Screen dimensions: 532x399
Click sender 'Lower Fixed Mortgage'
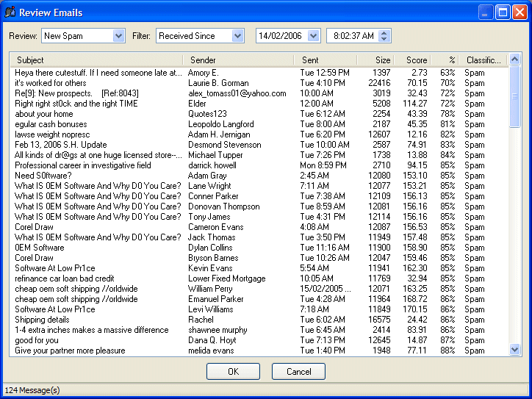226,278
